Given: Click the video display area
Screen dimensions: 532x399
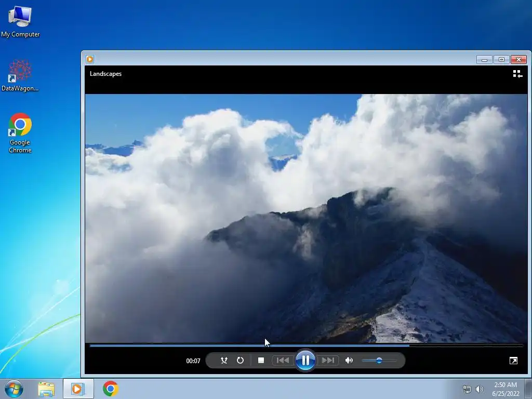Looking at the screenshot, I should point(306,219).
